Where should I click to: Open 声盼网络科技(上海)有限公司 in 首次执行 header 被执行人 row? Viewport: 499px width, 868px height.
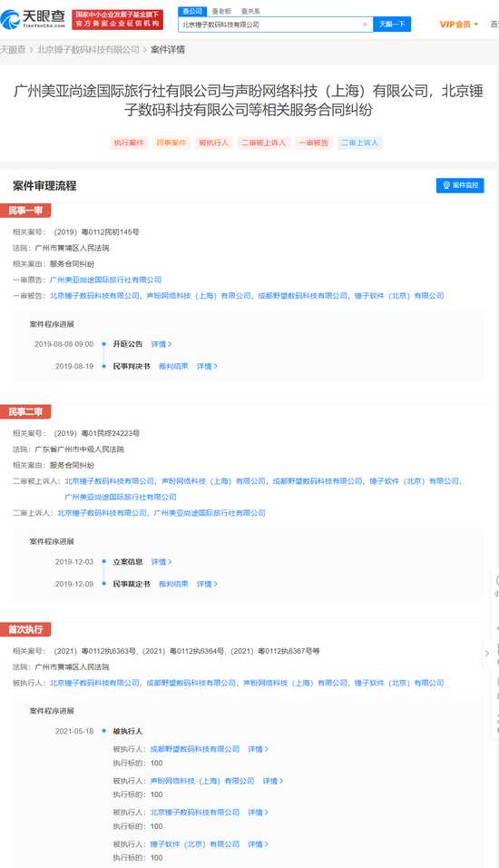(x=296, y=683)
